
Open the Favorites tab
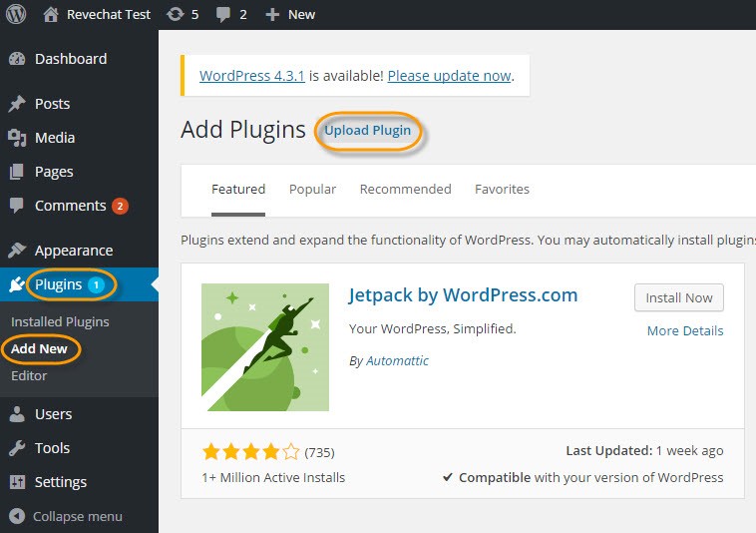point(502,189)
